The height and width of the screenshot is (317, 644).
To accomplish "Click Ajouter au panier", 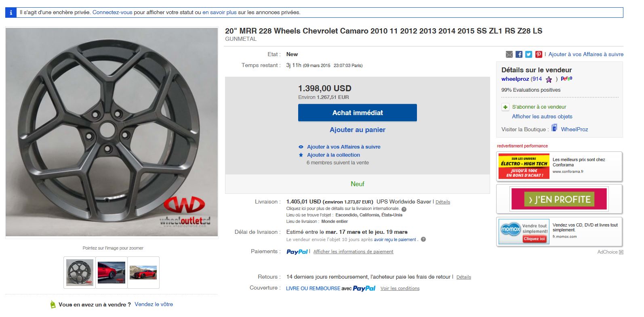I will pyautogui.click(x=357, y=130).
